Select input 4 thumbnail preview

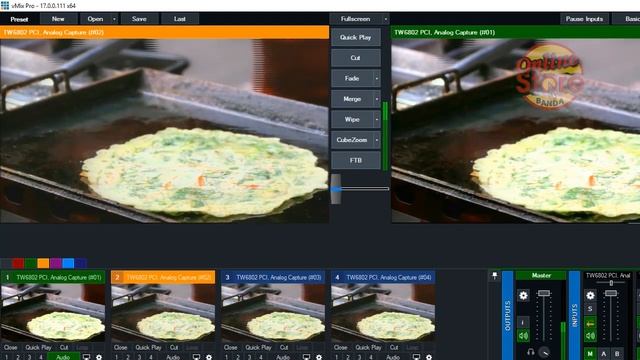(383, 313)
